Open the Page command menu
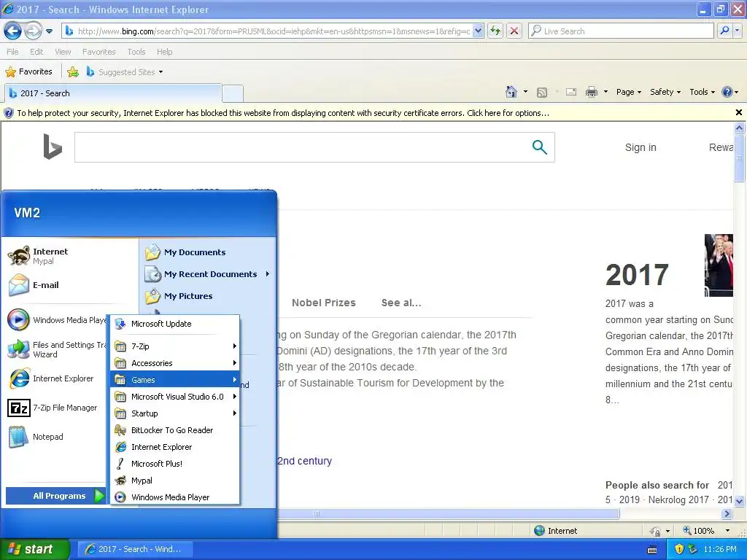This screenshot has height=560, width=747. (x=628, y=92)
